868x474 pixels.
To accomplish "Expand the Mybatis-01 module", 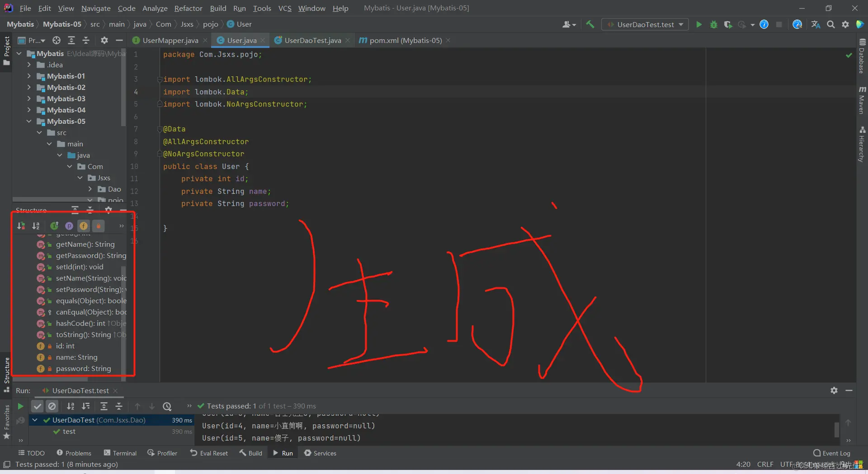I will pyautogui.click(x=29, y=76).
